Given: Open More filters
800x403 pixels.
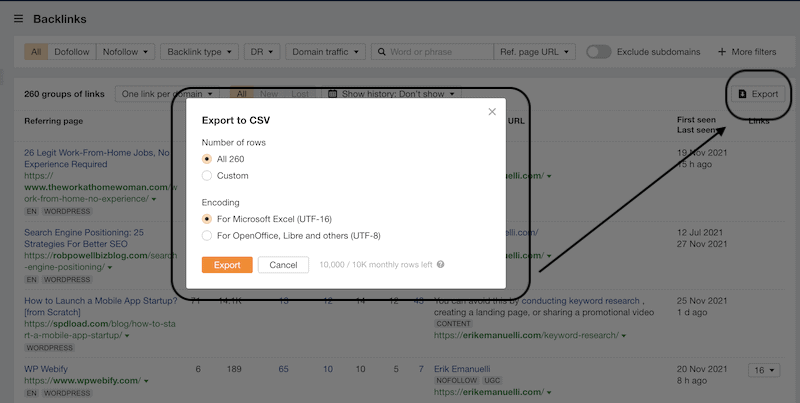Looking at the screenshot, I should (x=747, y=52).
